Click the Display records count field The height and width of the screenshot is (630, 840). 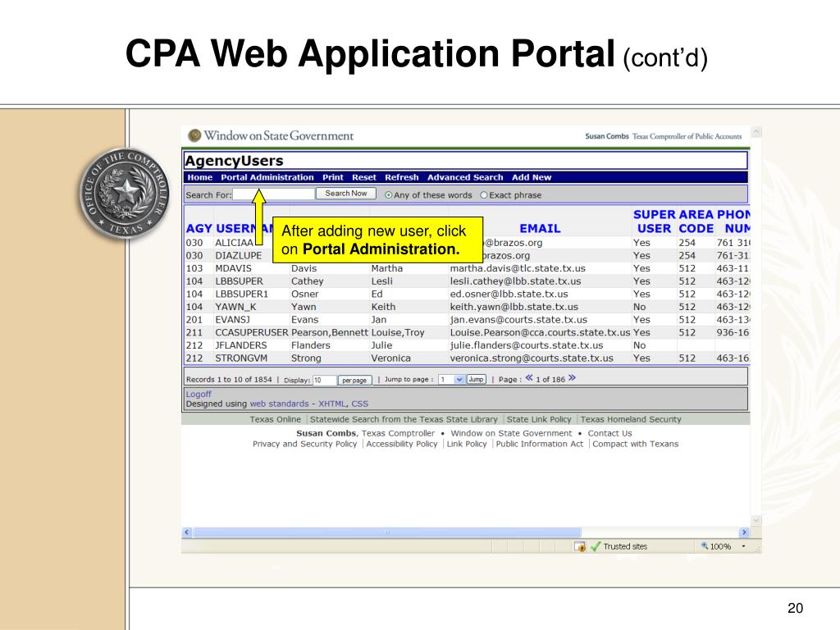[324, 380]
